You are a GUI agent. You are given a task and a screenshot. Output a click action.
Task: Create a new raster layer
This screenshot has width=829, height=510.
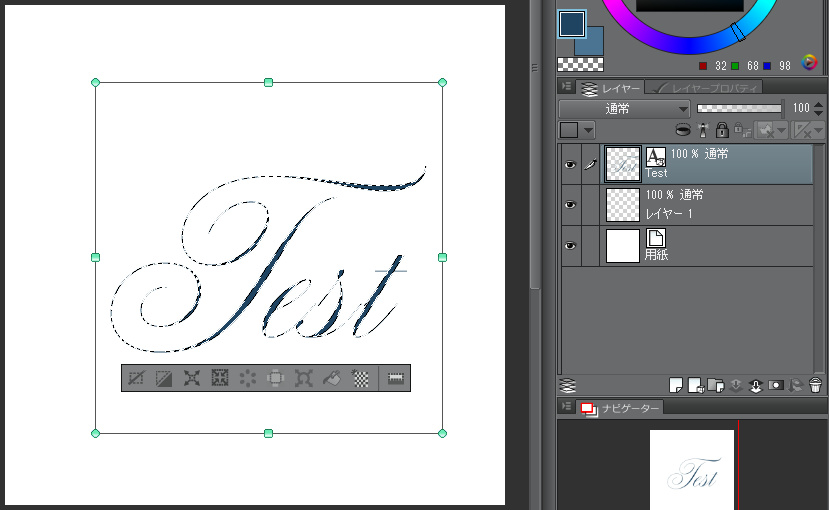coord(676,384)
